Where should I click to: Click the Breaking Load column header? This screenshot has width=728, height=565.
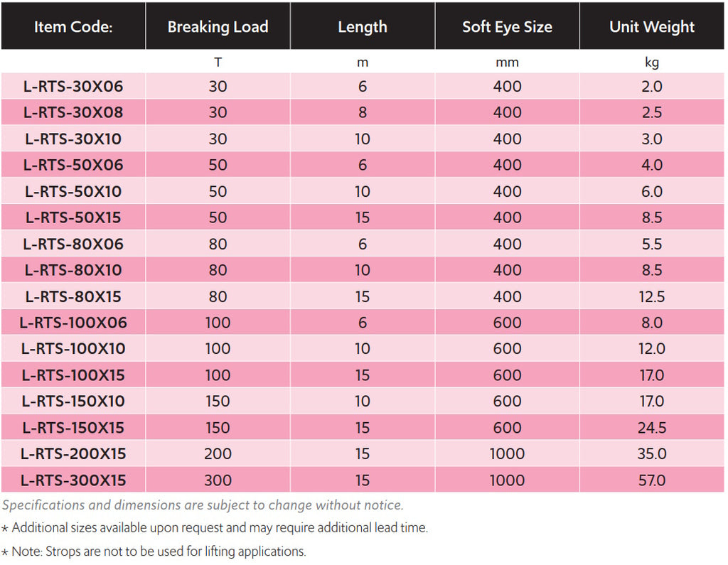pos(218,27)
